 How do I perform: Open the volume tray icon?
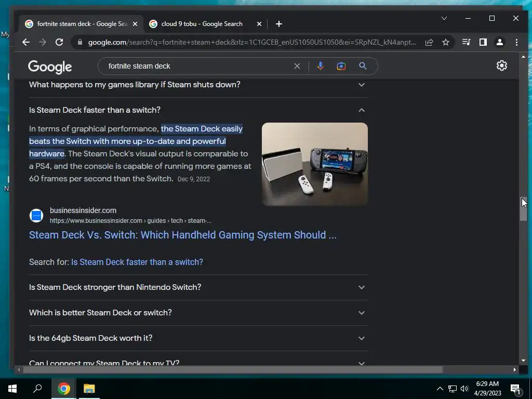click(x=464, y=389)
